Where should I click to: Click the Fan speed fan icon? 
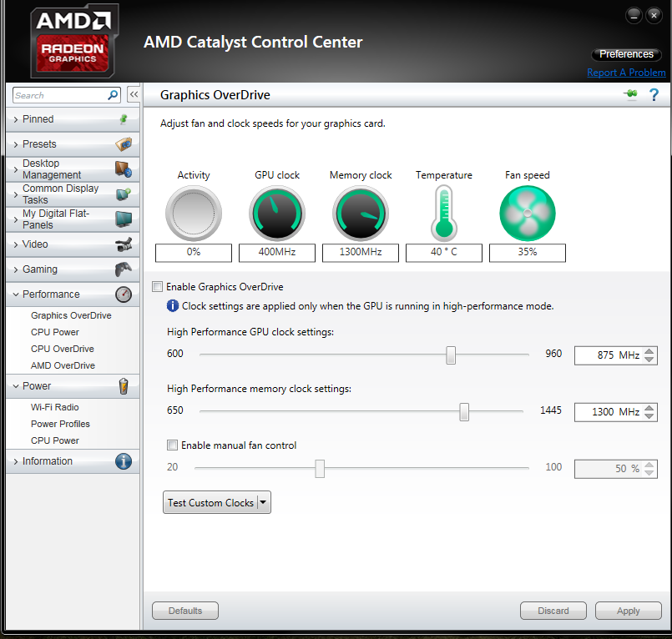point(528,214)
